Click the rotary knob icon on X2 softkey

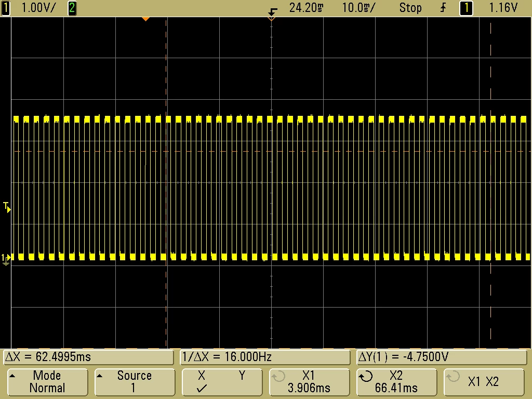pyautogui.click(x=366, y=376)
